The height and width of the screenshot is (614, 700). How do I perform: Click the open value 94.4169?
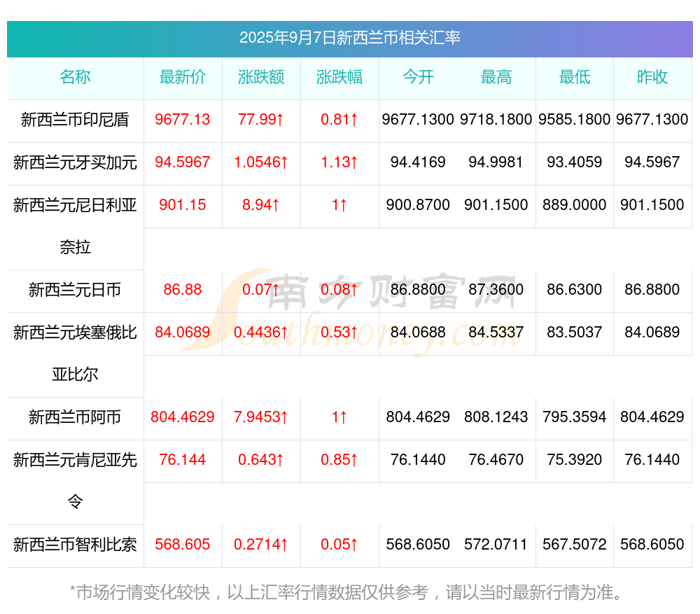pos(418,162)
